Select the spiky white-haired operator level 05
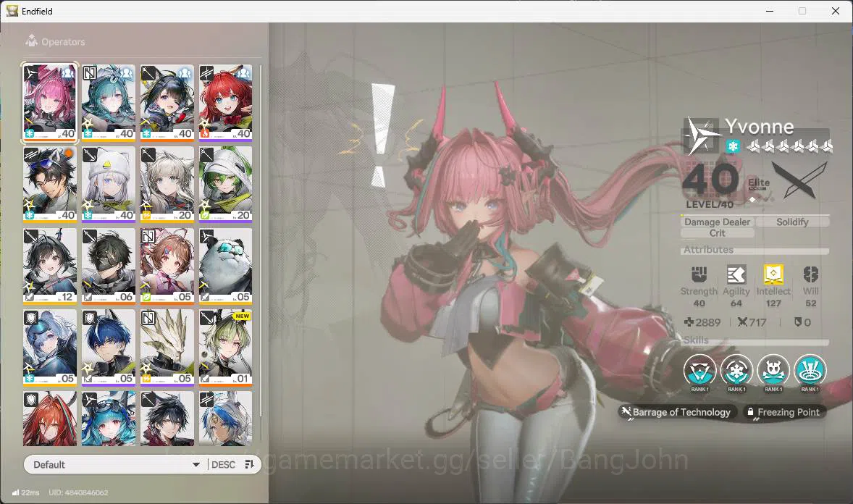 click(x=167, y=348)
